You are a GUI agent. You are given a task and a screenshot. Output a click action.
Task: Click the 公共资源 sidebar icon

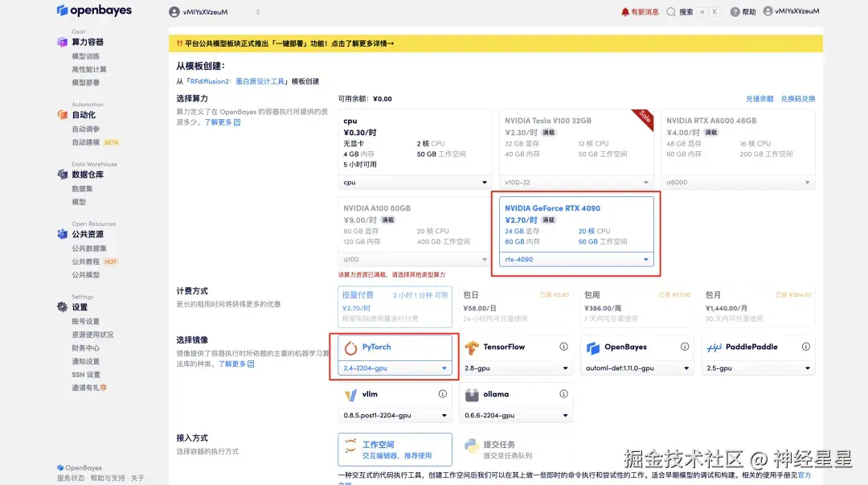click(x=62, y=235)
